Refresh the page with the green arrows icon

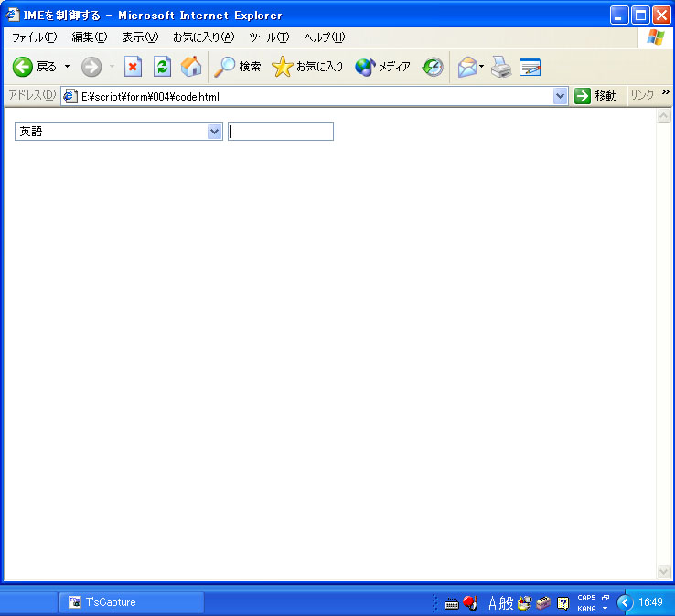(162, 67)
